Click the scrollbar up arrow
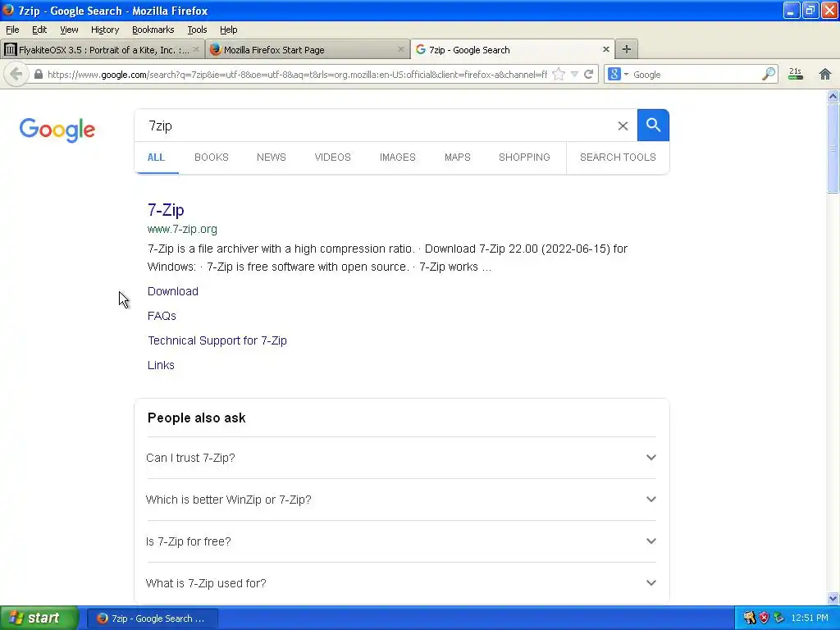Screen dimensions: 840x630 [x=833, y=97]
